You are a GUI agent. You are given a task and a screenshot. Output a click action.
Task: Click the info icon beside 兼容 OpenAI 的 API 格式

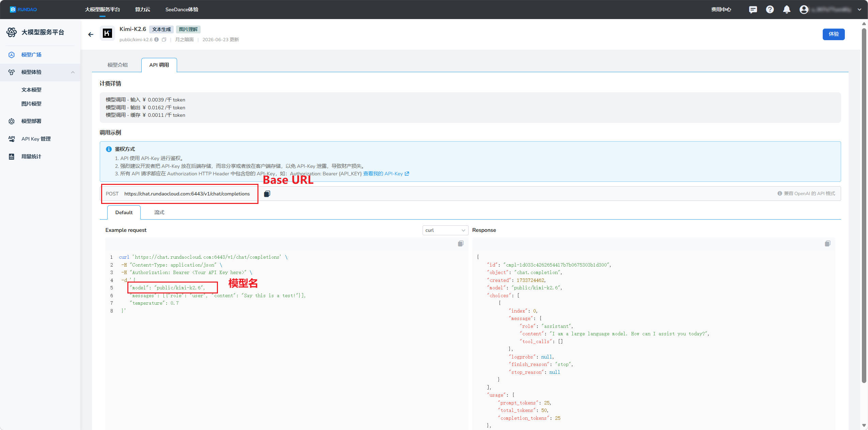(779, 193)
